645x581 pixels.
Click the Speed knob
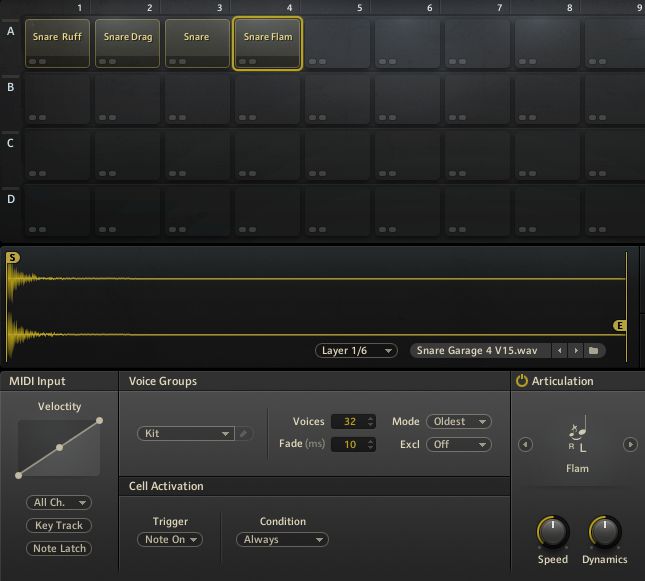tap(553, 531)
